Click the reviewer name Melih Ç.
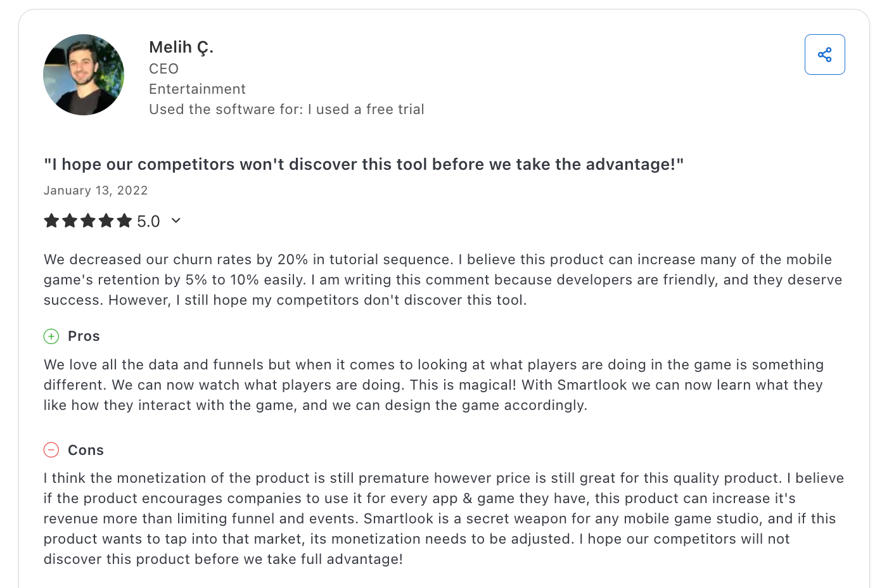Image resolution: width=882 pixels, height=588 pixels. [181, 48]
